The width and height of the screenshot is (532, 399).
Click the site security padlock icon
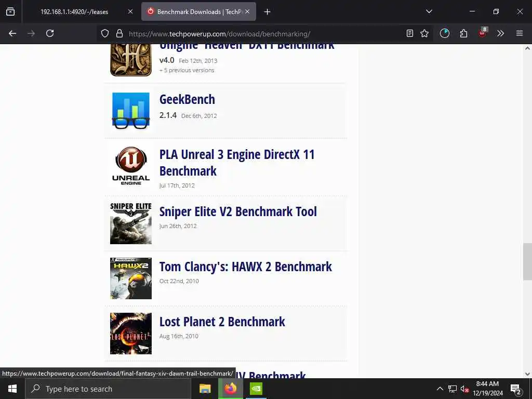click(x=119, y=33)
